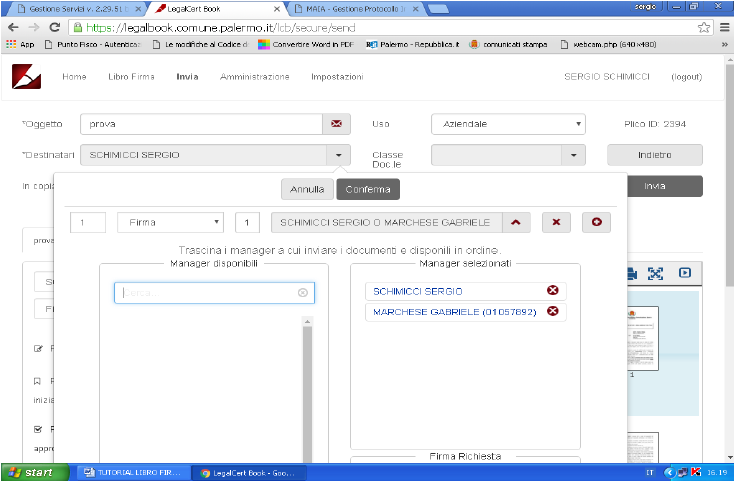Screen dimensions: 734x481
Task: Go forward in browser
Action: pos(34,28)
